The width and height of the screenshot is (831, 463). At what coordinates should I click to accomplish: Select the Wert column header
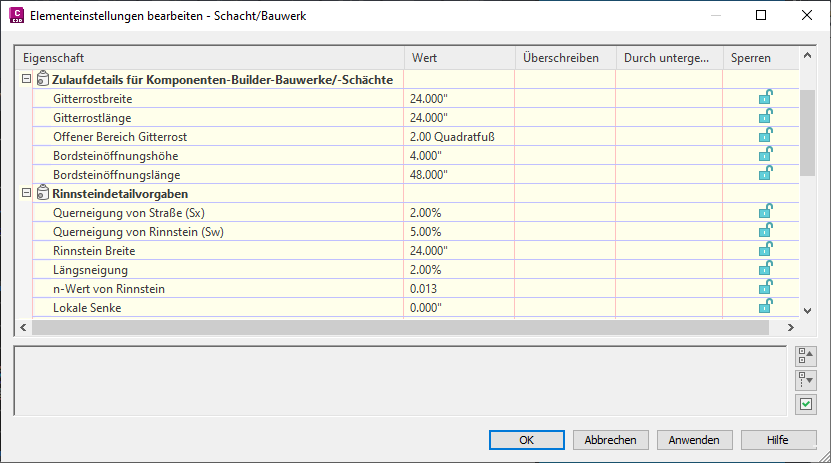[x=459, y=58]
